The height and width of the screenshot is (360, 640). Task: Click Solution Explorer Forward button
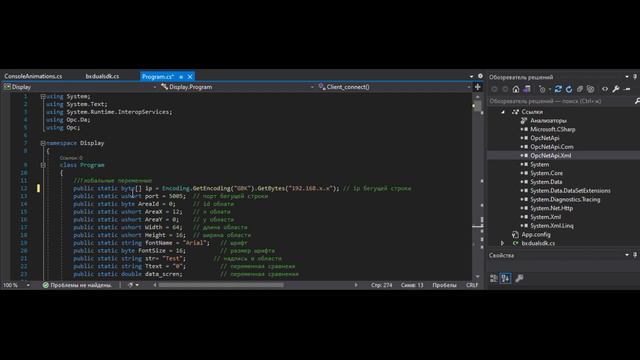point(505,89)
